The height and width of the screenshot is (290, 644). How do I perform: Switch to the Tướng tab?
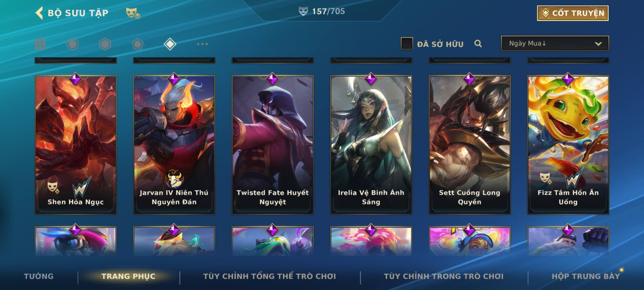point(39,276)
